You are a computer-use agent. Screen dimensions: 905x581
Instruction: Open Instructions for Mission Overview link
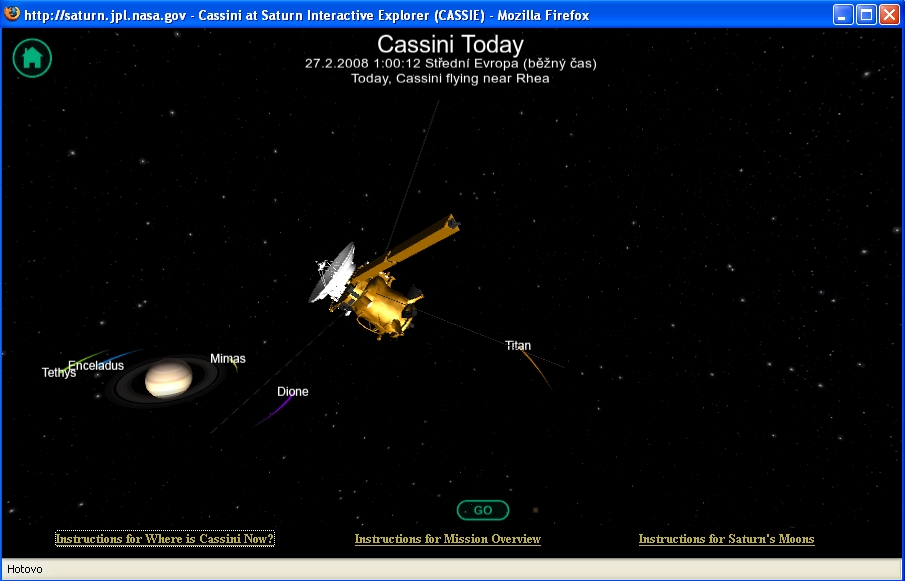tap(447, 539)
